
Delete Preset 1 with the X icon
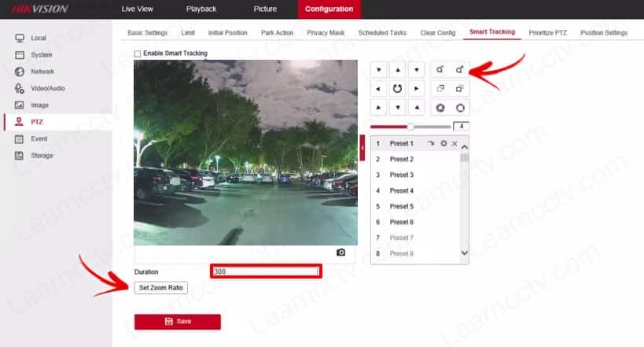click(x=454, y=144)
